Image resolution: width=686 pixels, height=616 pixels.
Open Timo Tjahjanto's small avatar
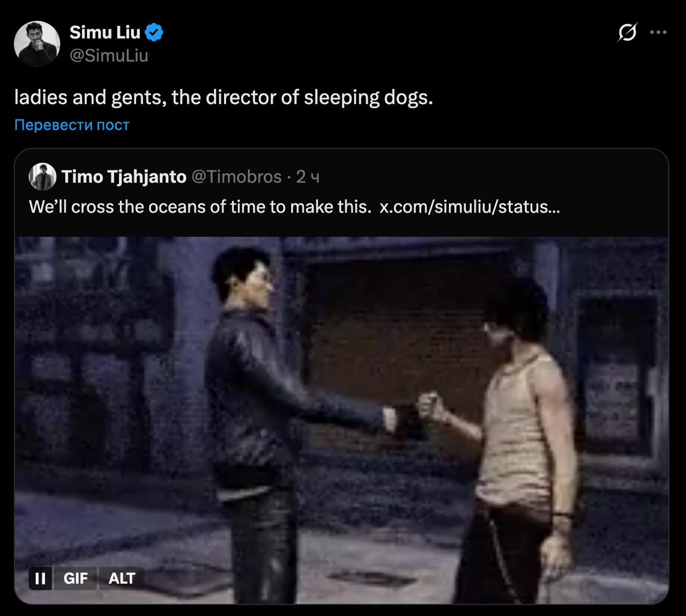point(42,176)
